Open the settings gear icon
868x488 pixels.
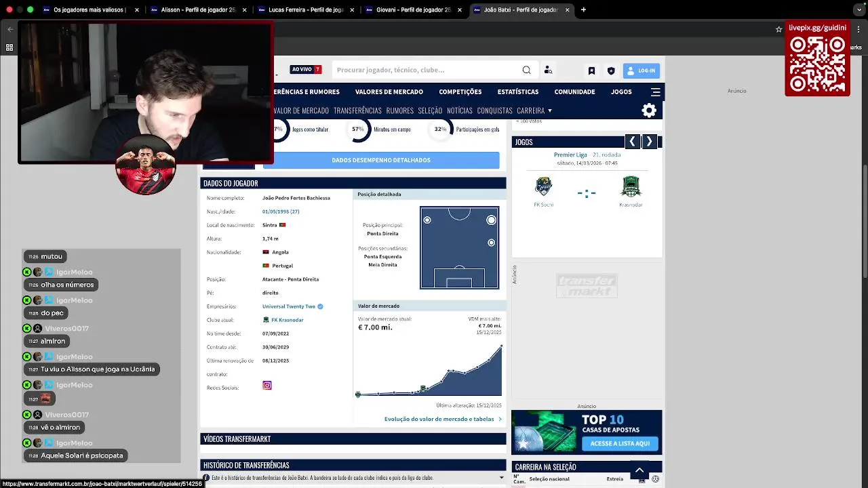[x=649, y=110]
